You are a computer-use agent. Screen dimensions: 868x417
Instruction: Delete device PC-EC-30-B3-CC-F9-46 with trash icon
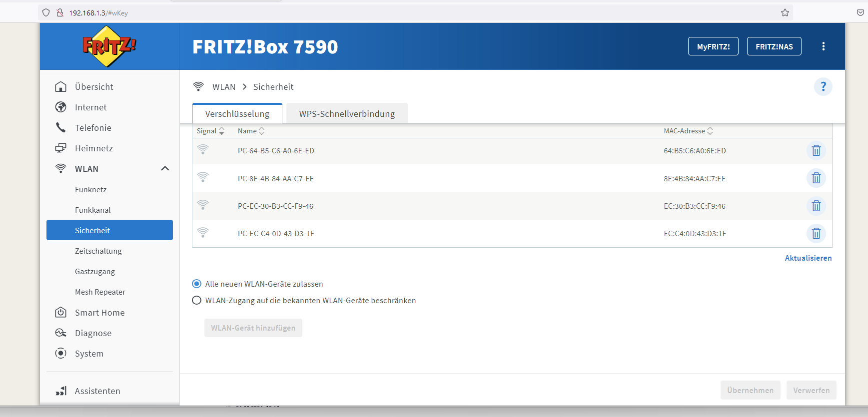click(x=816, y=206)
